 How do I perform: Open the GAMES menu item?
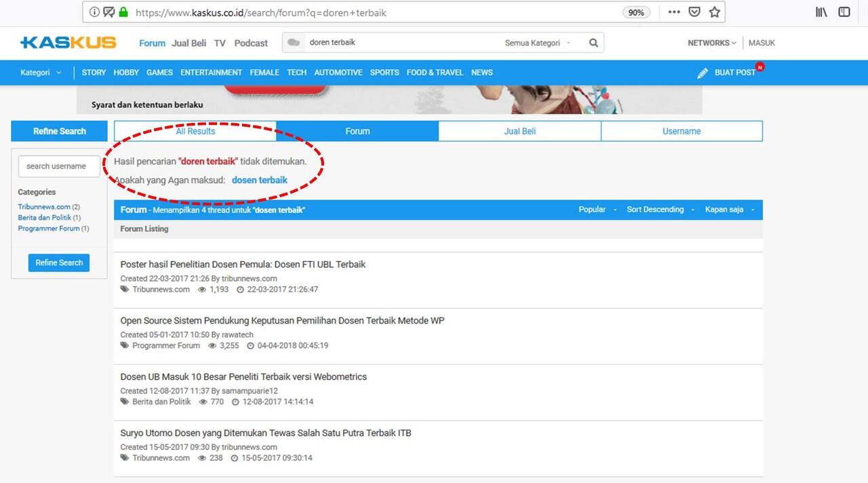tap(159, 73)
